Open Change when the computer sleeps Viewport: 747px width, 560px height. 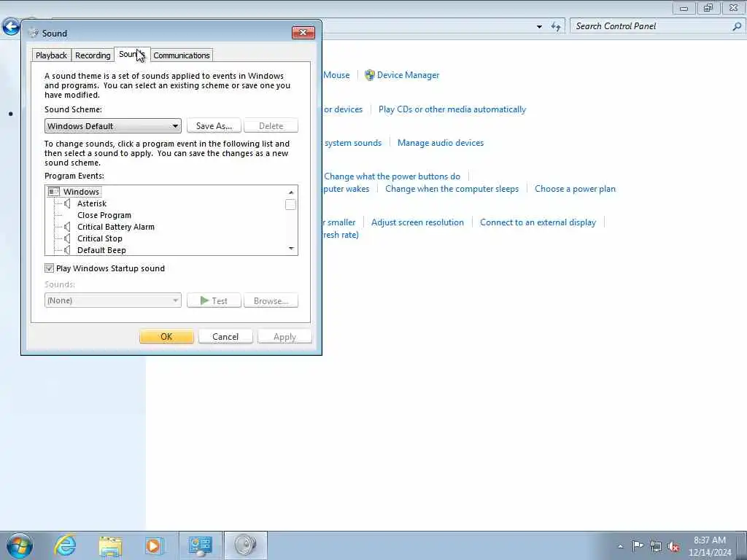[x=452, y=189]
